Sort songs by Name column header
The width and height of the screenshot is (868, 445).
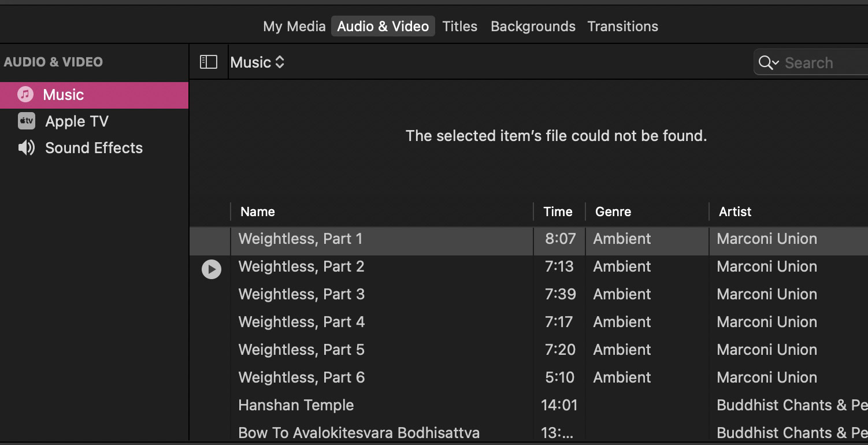point(258,212)
